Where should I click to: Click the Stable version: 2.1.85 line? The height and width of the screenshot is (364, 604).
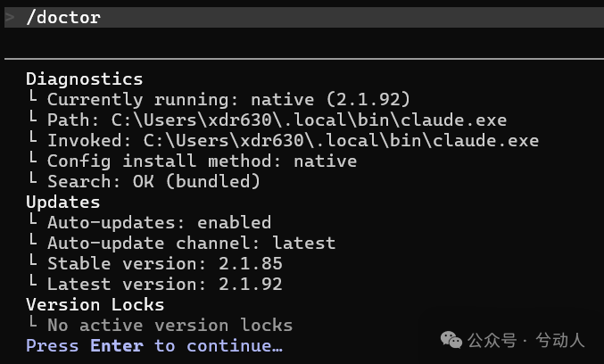point(164,263)
